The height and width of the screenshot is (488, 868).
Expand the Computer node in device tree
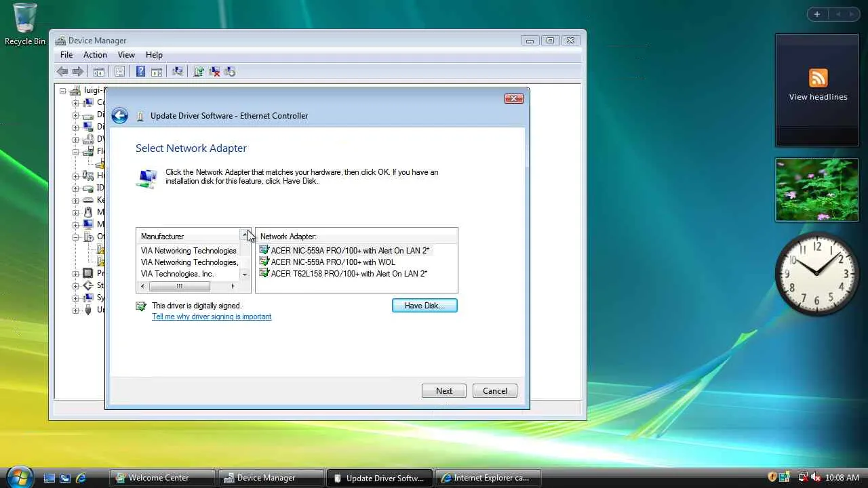click(x=76, y=102)
